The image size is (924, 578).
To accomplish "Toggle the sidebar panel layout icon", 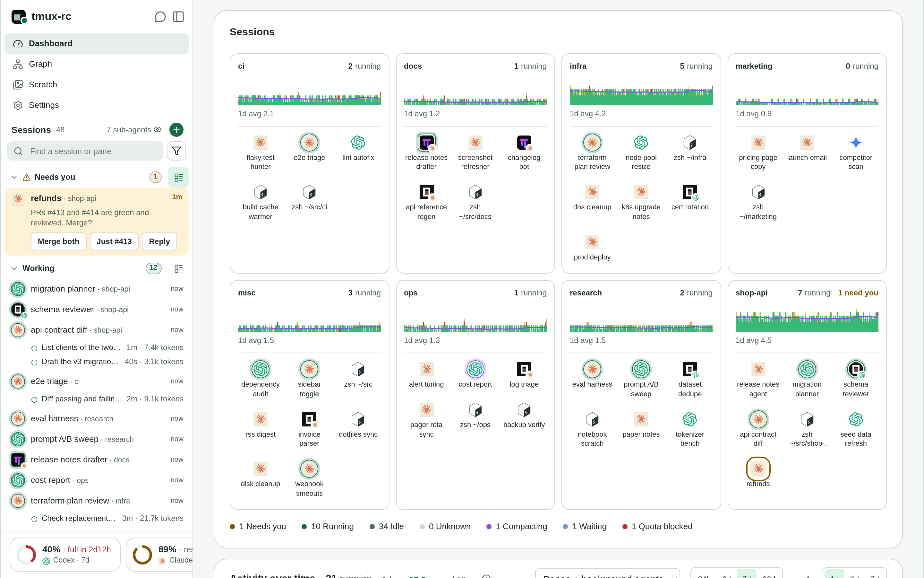I will 178,17.
